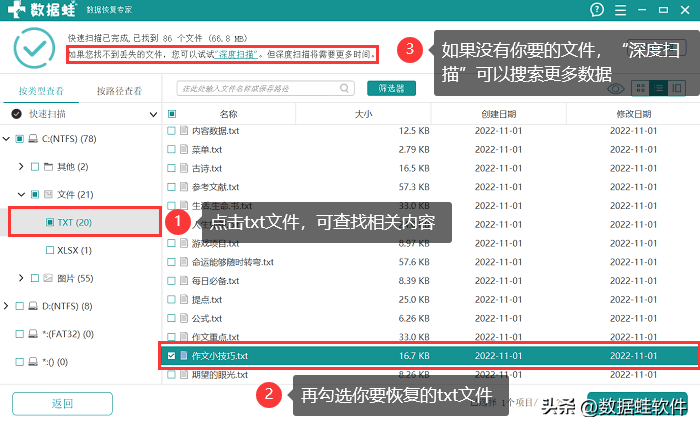Uncheck the 作文小技巧.txt checkbox
This screenshot has height=428, width=700.
(171, 356)
